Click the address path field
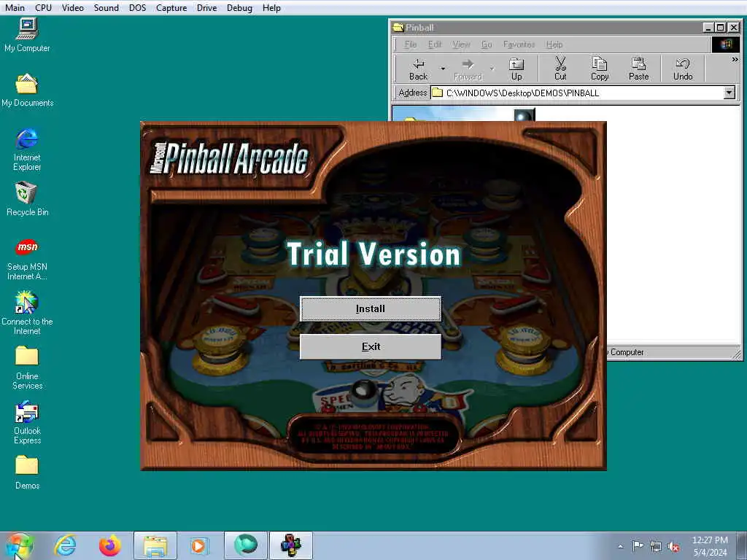Viewport: 747px width, 560px height. pyautogui.click(x=583, y=93)
